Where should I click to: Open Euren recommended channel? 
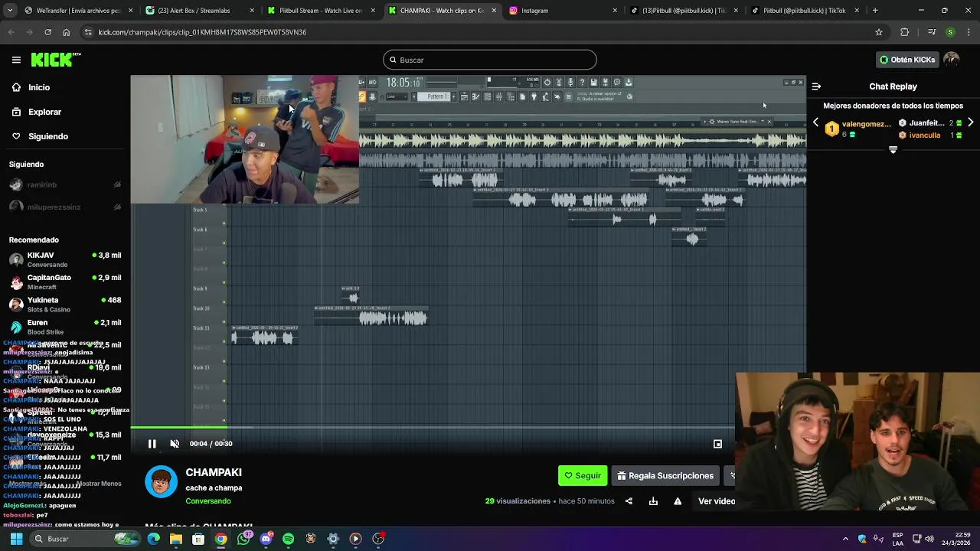pyautogui.click(x=65, y=327)
